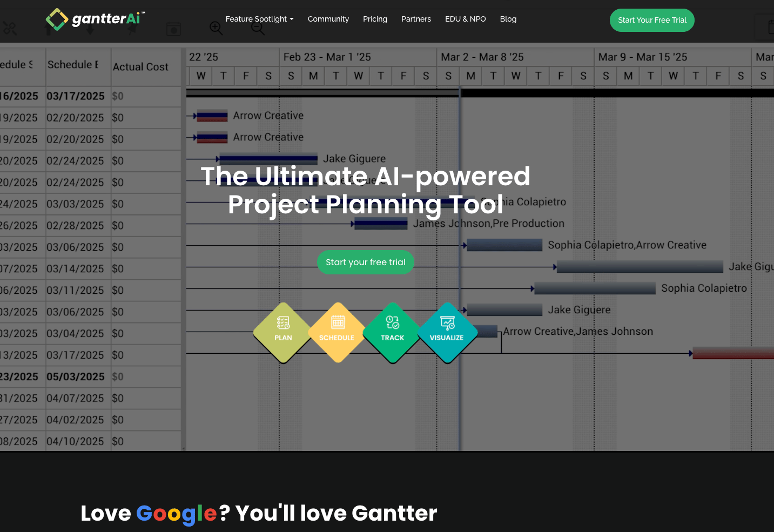Click the 'Arrow Creative,James Johnson' bar label
Viewport: 774px width, 532px height.
pyautogui.click(x=578, y=331)
